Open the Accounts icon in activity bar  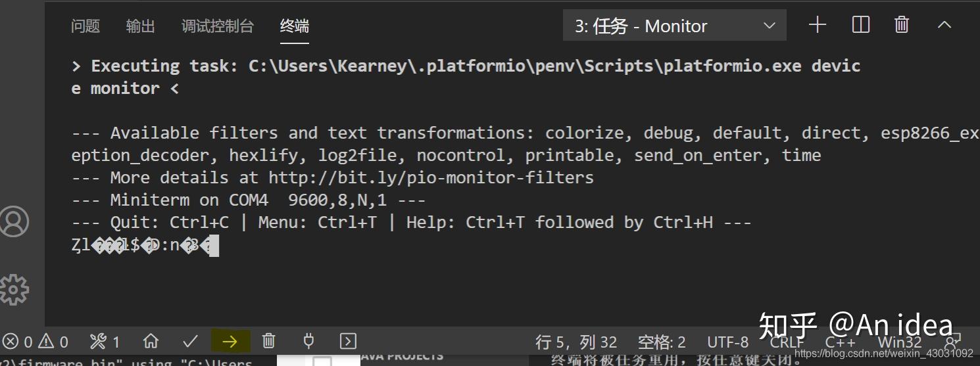tap(14, 221)
